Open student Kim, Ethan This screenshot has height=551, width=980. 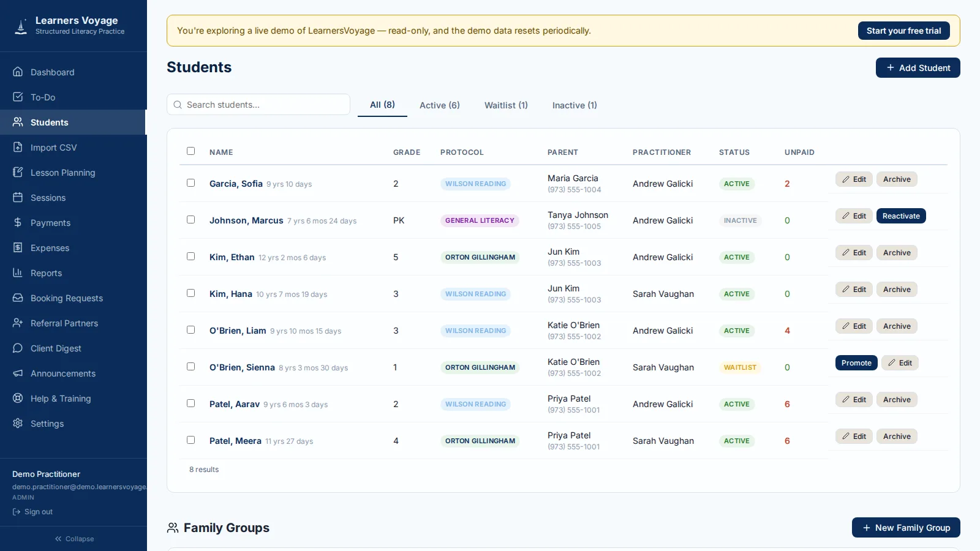[x=232, y=257]
